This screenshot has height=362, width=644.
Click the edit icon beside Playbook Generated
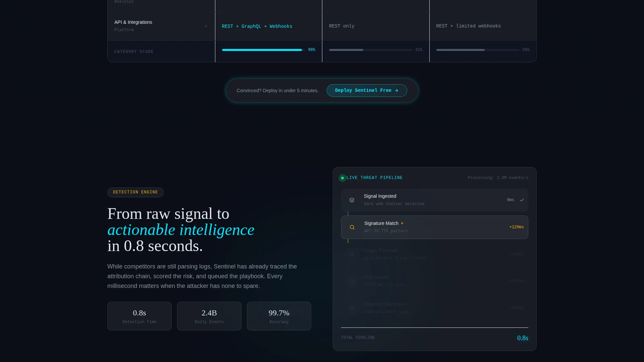click(352, 308)
